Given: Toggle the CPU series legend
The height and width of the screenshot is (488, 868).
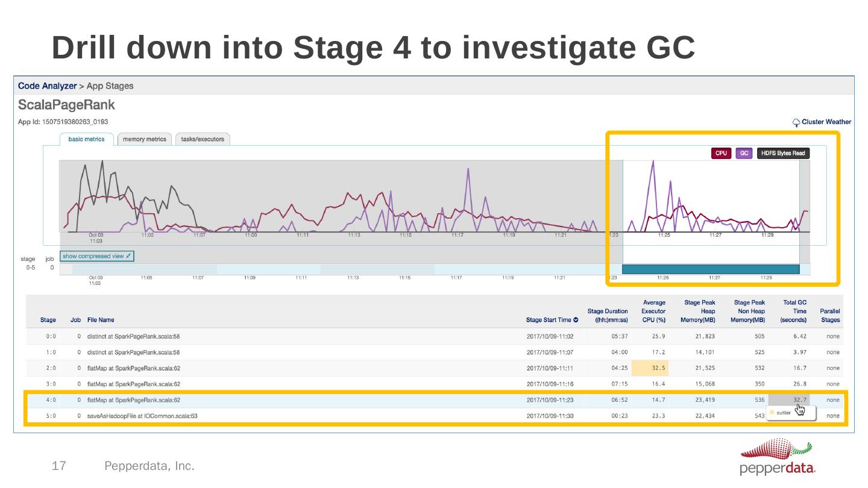Looking at the screenshot, I should [721, 153].
